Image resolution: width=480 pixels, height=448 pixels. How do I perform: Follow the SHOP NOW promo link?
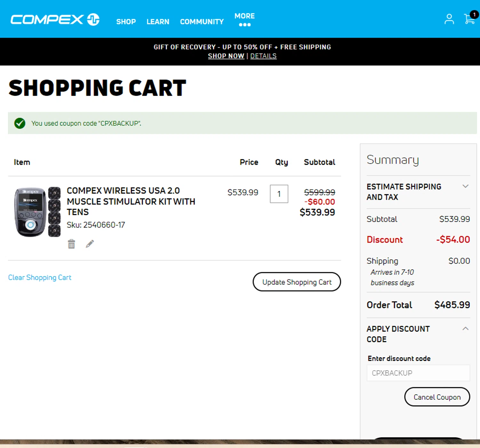[x=226, y=56]
